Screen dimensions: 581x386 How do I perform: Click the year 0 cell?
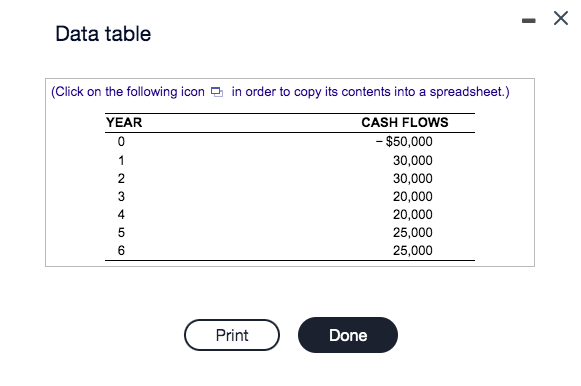coord(121,142)
